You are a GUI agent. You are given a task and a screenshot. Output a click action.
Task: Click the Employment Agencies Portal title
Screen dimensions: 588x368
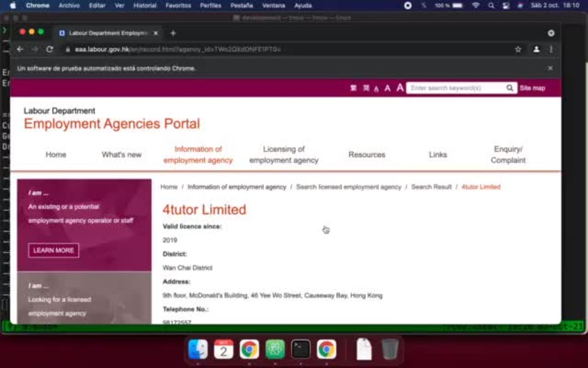112,124
